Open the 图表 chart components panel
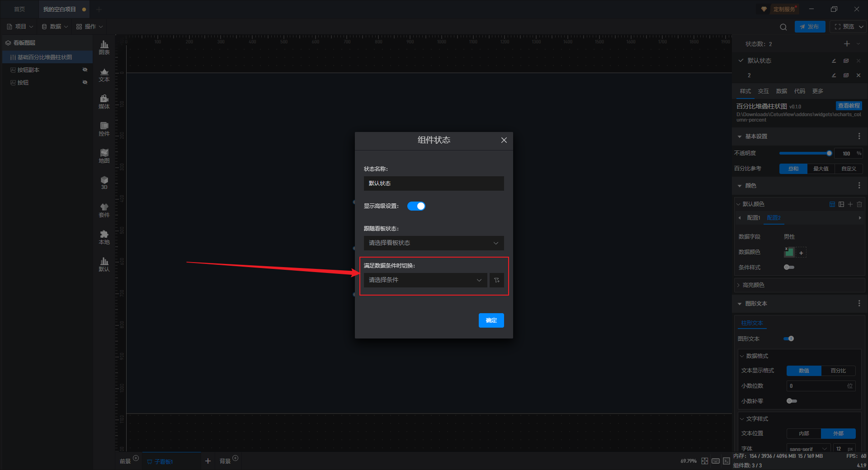This screenshot has width=868, height=470. coord(104,47)
